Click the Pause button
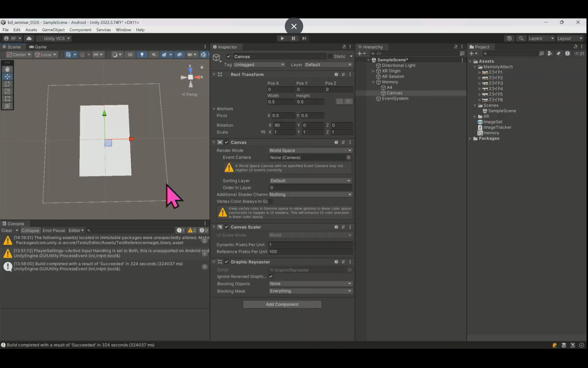The width and height of the screenshot is (588, 368). [293, 38]
